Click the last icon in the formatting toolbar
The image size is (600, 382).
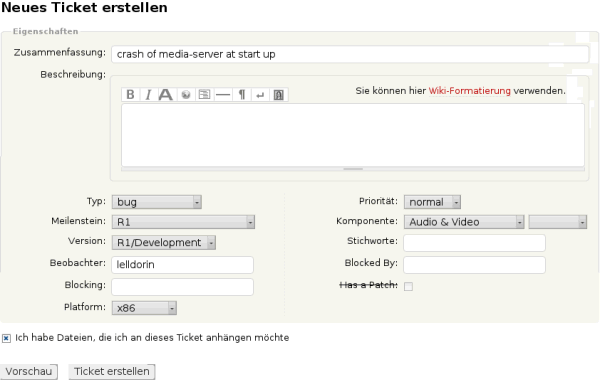point(279,95)
